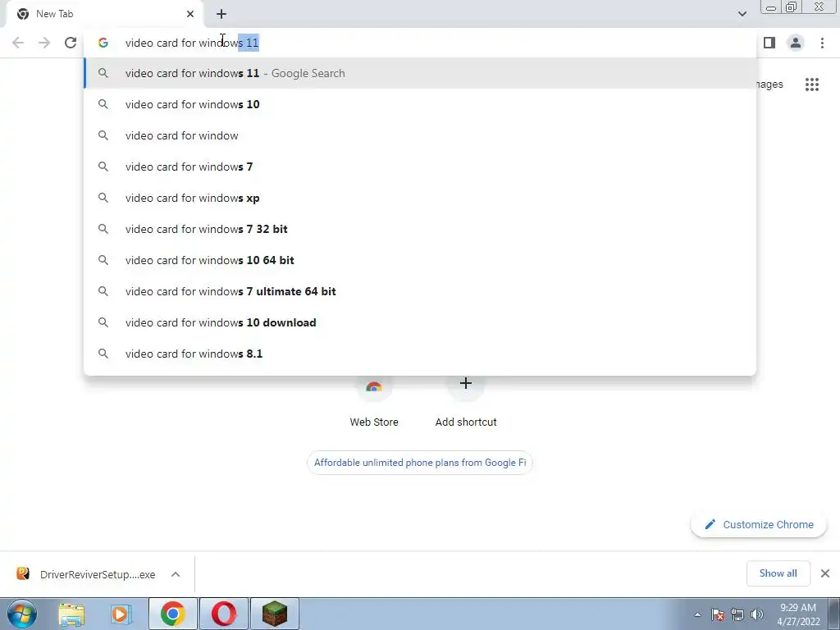Select suggestion 'windows 10 download'

(x=420, y=322)
